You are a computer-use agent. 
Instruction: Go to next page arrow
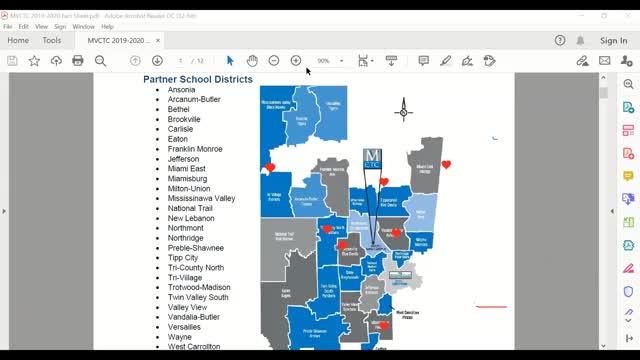click(x=157, y=61)
